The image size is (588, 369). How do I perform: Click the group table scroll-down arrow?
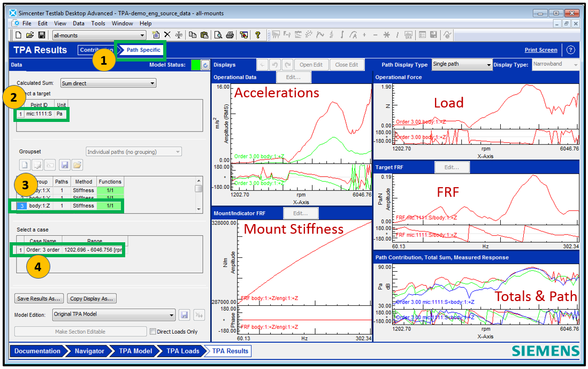(x=198, y=209)
